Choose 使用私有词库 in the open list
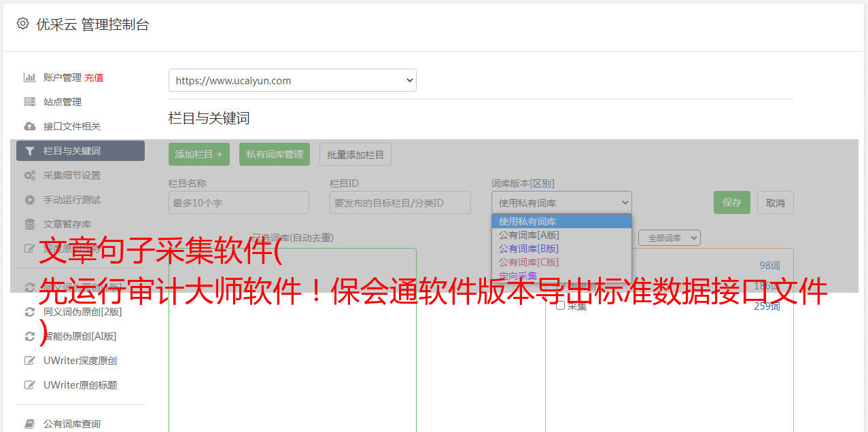Screen dimensions: 868x432 pyautogui.click(x=561, y=221)
